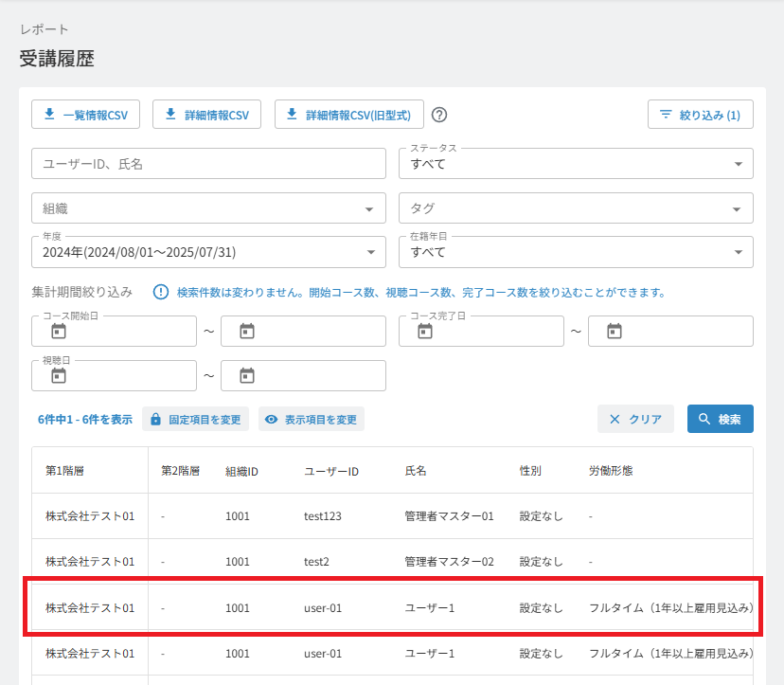784x685 pixels.
Task: Download the 一覧情報CSV file
Action: [85, 115]
